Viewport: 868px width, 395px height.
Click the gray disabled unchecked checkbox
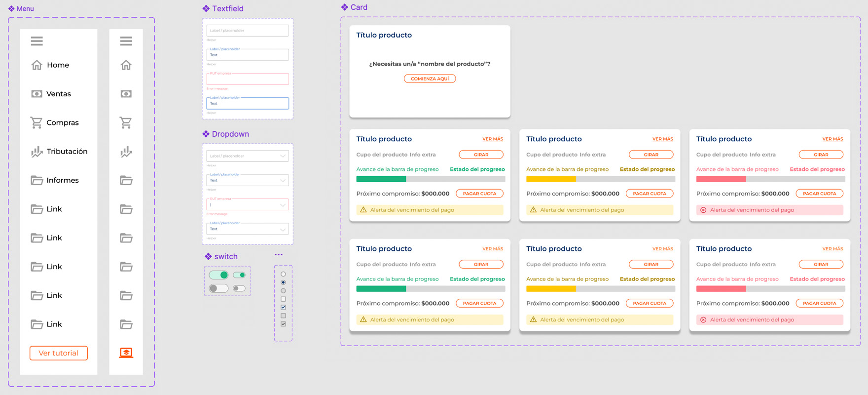coord(283,316)
